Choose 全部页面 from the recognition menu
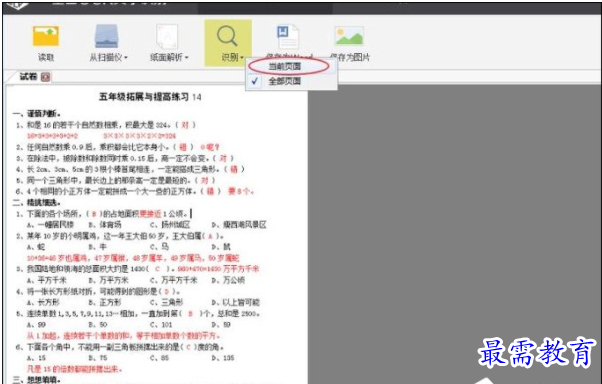The height and width of the screenshot is (384, 602). 284,81
